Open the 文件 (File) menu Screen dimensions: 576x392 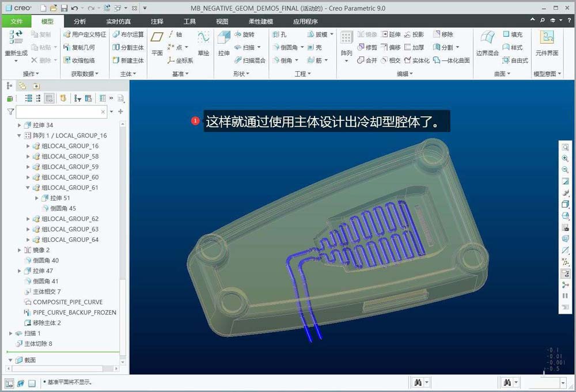17,21
